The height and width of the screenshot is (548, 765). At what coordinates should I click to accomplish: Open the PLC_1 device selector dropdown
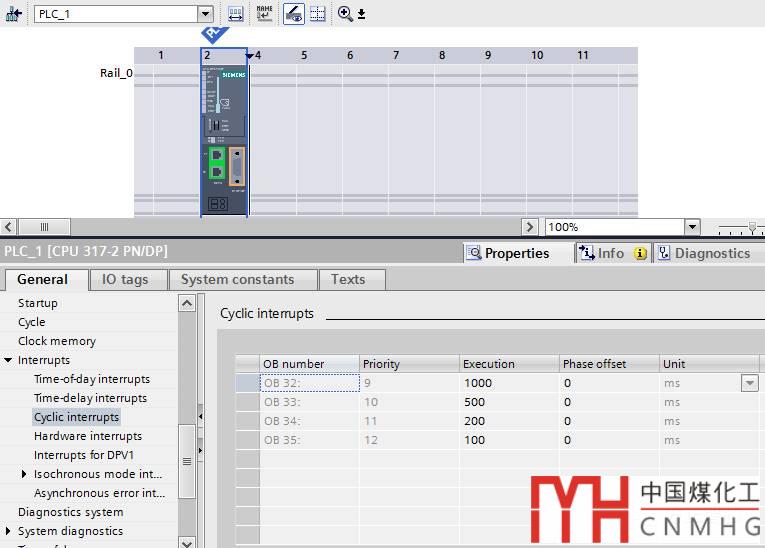pos(205,14)
